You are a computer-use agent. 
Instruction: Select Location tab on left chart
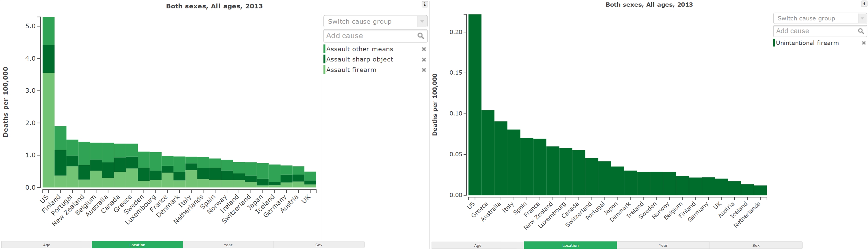point(137,245)
